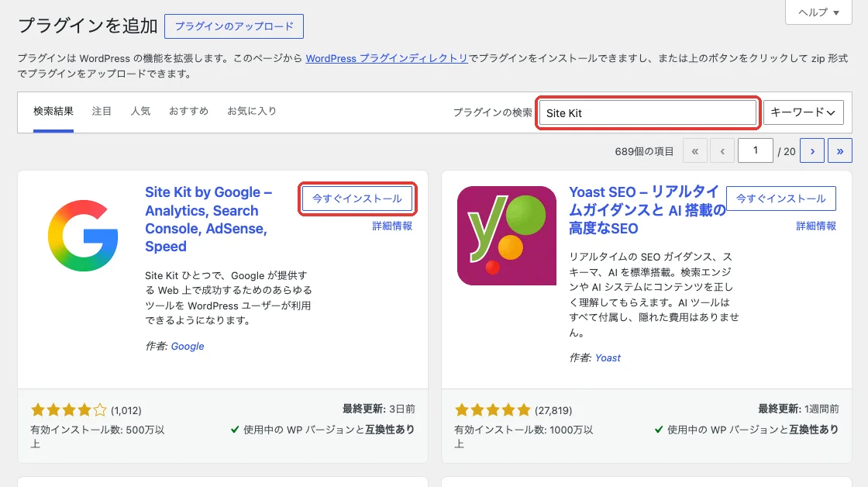Install the Site Kit by Google plugin
The width and height of the screenshot is (868, 487).
point(357,199)
